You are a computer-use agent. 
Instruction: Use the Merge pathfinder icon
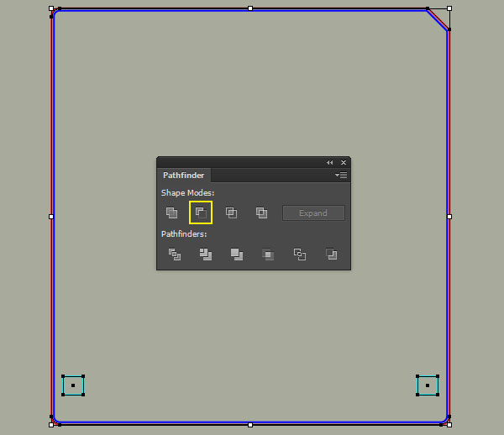tap(237, 254)
